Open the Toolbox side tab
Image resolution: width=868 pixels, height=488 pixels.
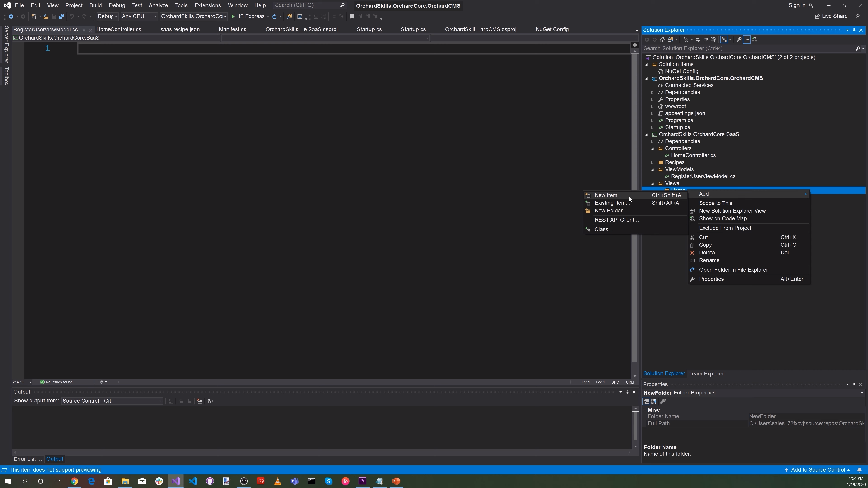pyautogui.click(x=6, y=76)
